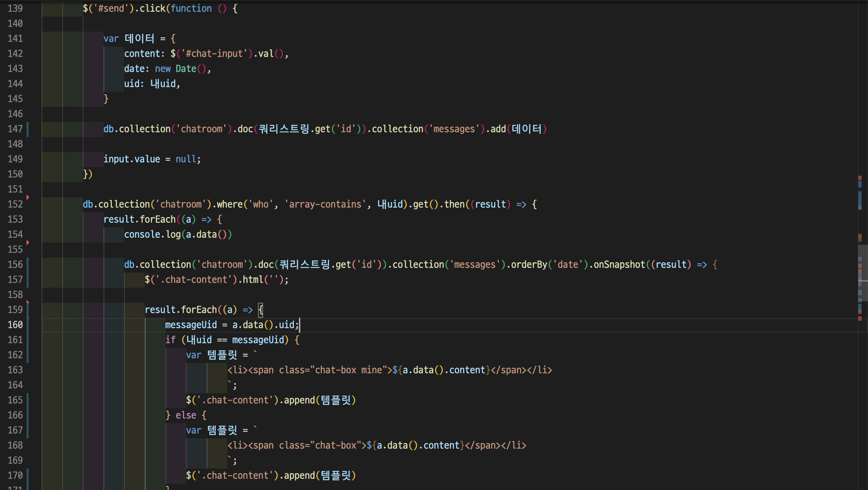Click line number 160 in the gutter
The height and width of the screenshot is (490, 868).
tap(15, 325)
